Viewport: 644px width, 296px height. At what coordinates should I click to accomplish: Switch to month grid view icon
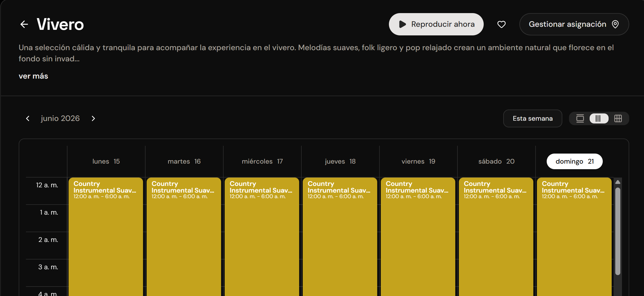[x=618, y=118]
